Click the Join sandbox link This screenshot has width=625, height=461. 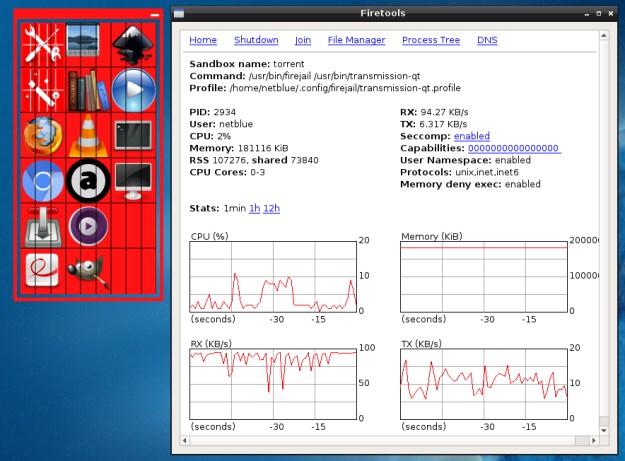pos(303,40)
